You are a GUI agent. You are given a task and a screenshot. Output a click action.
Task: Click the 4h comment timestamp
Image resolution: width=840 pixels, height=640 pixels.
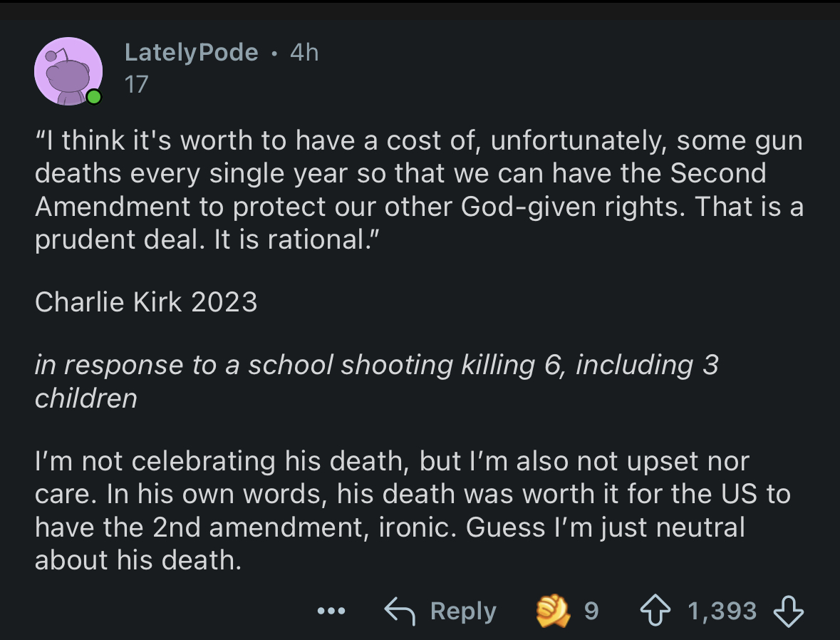304,52
